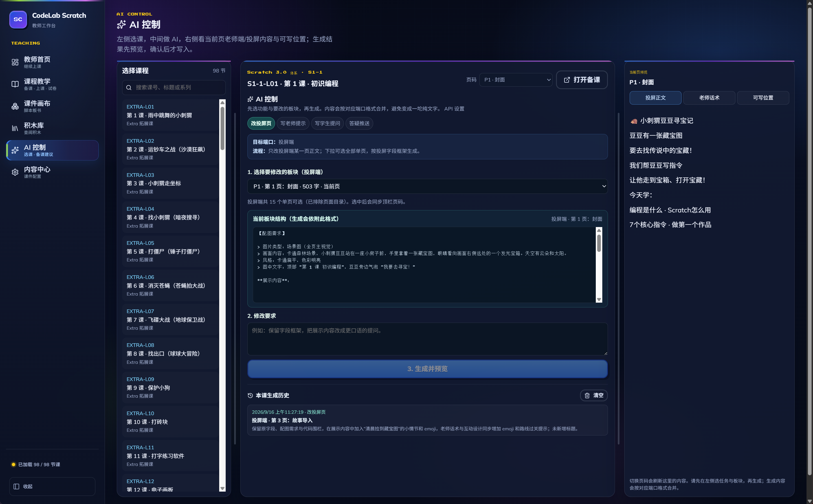Switch to 投屏正文 preview tab
The height and width of the screenshot is (504, 813).
(655, 98)
